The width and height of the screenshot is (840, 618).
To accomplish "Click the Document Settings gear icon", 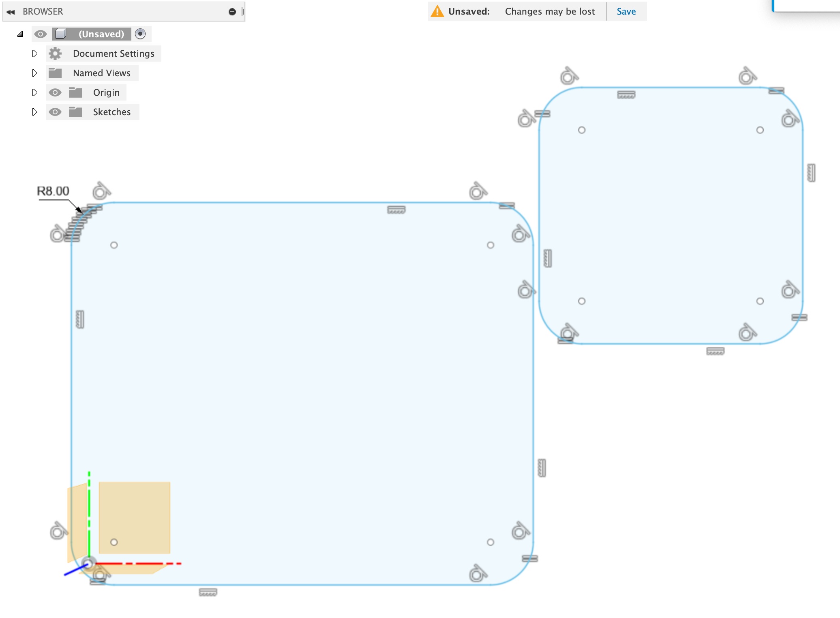I will click(55, 54).
